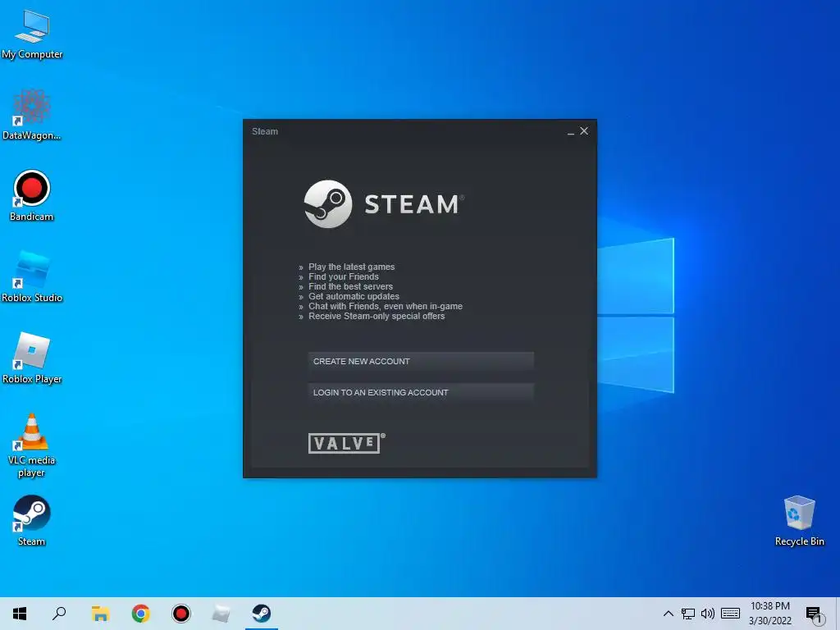Click the 'Find your Friends' text
This screenshot has width=840, height=630.
344,276
